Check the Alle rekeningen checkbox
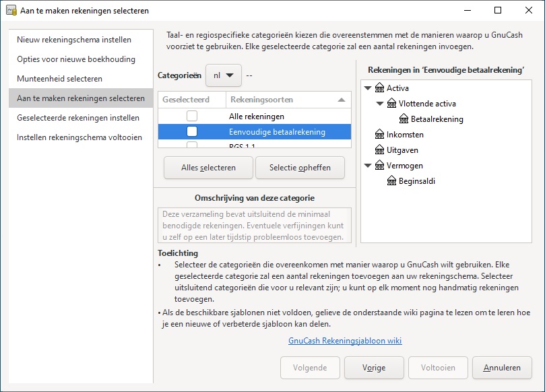Image resolution: width=545 pixels, height=392 pixels. tap(192, 117)
